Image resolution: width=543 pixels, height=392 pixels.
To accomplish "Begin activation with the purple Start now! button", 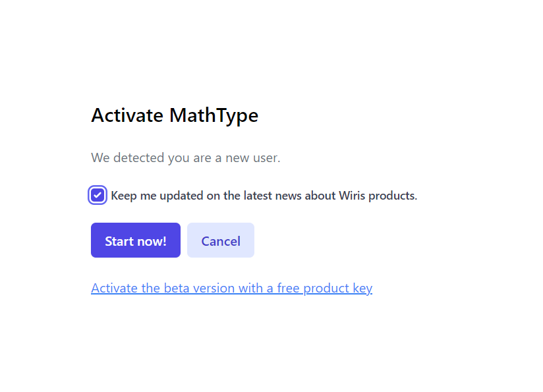I will [136, 240].
